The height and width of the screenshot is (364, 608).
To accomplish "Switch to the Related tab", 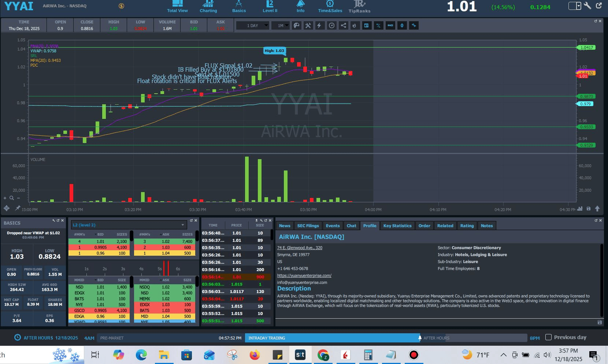I will [x=445, y=226].
